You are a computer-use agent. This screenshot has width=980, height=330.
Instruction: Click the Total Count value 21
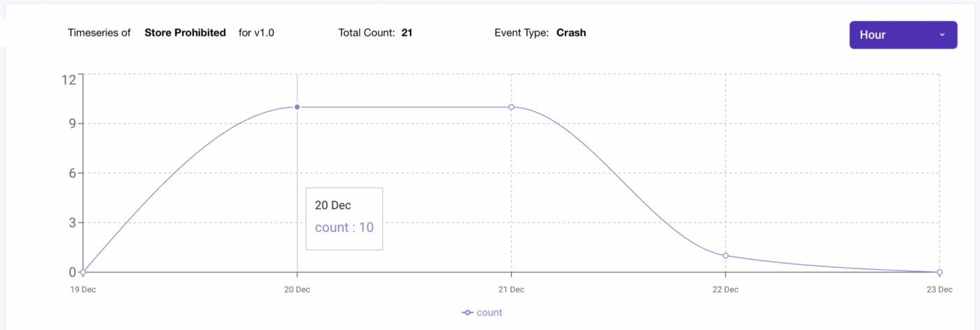click(407, 32)
